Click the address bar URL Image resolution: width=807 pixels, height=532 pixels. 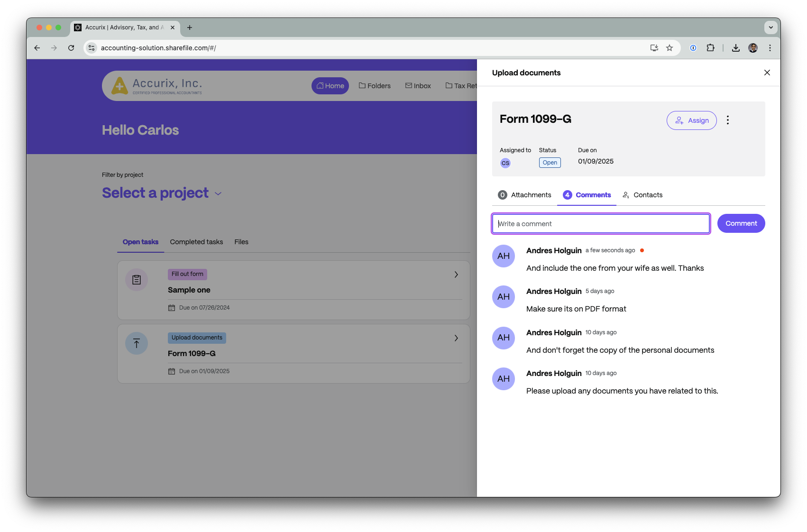158,48
